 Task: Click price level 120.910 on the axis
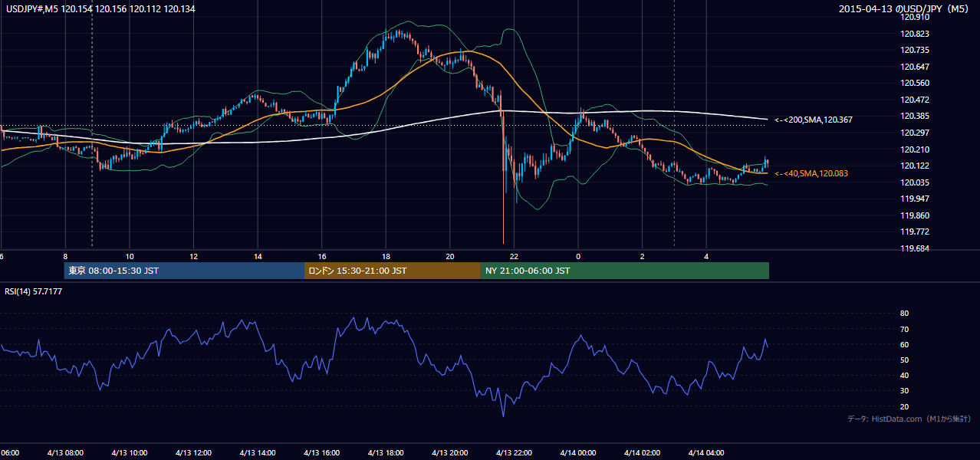point(914,17)
